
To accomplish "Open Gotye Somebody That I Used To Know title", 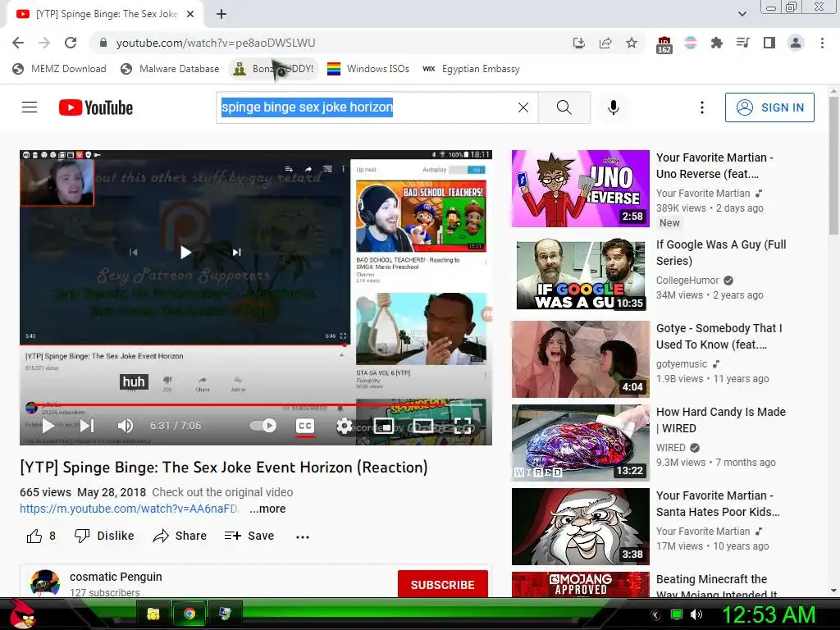I will (x=719, y=336).
